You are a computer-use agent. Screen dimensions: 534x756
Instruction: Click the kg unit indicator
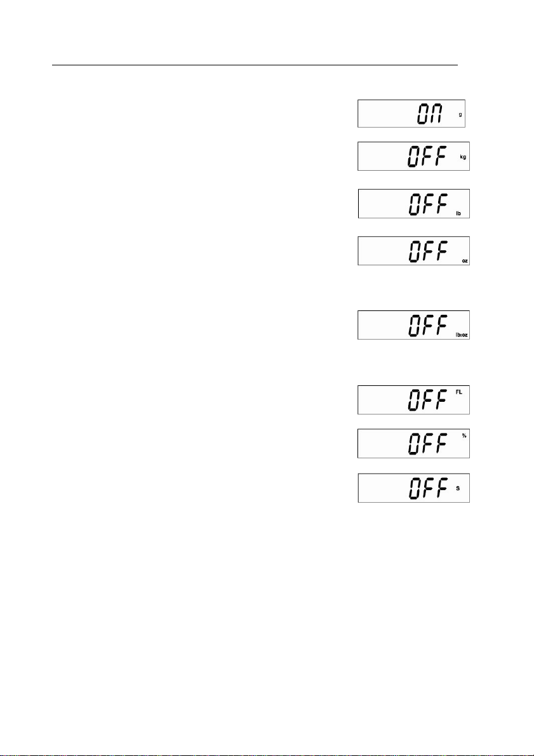463,157
